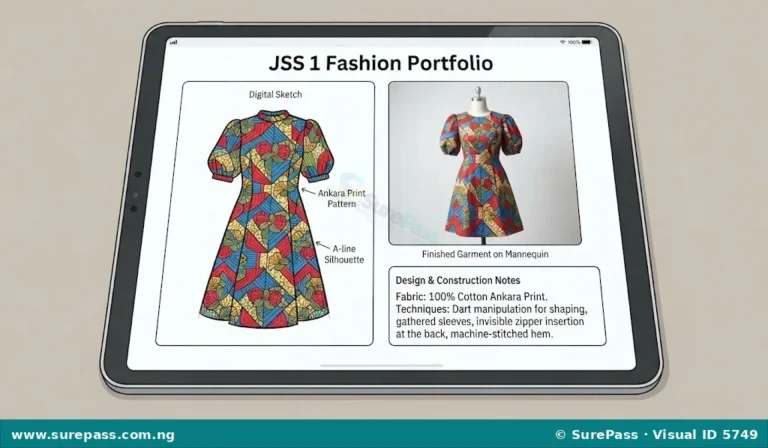Image resolution: width=768 pixels, height=448 pixels.
Task: Tap the Ankara Print Pattern annotation
Action: [341, 198]
